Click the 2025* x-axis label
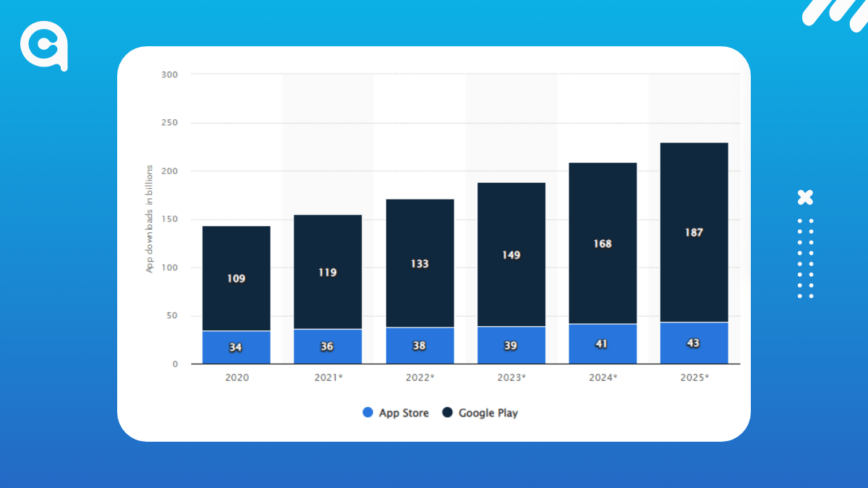868x488 pixels. click(x=696, y=377)
